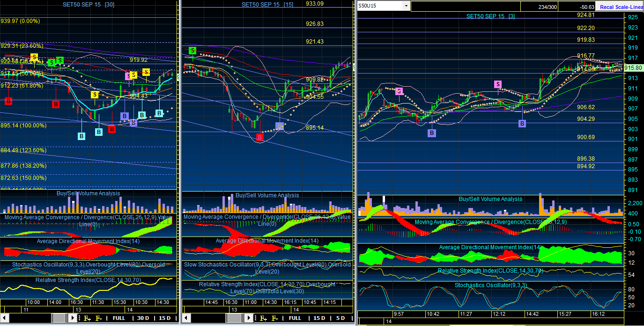Set the 30-minute chart range to 30 D
Screen dimensions: 644x326
[143, 318]
